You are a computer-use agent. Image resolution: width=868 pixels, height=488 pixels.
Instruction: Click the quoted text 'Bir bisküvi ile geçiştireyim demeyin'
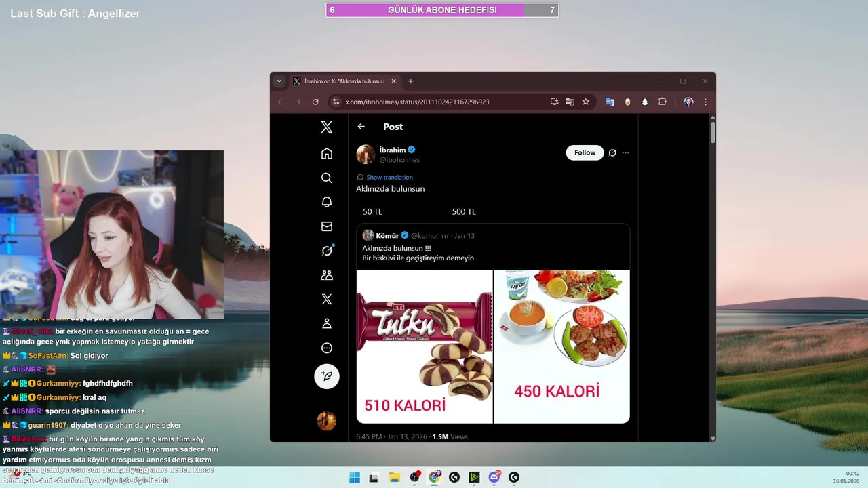(x=418, y=258)
